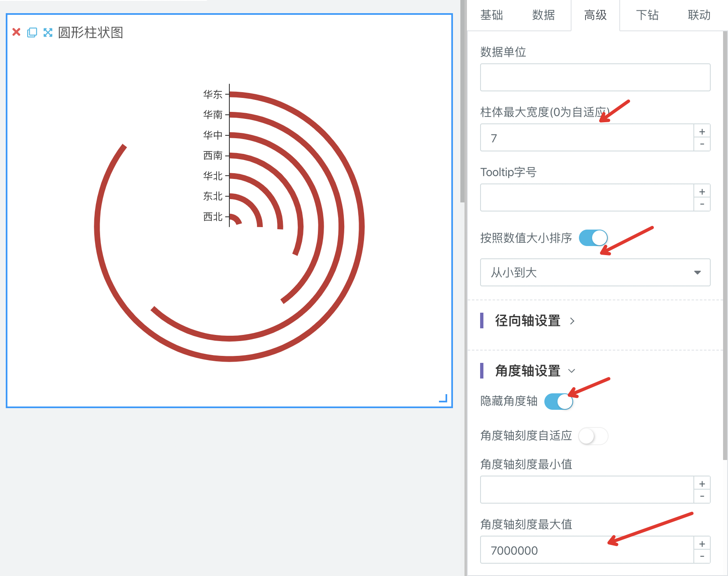Open the 联动 tab
The width and height of the screenshot is (728, 576).
click(699, 15)
